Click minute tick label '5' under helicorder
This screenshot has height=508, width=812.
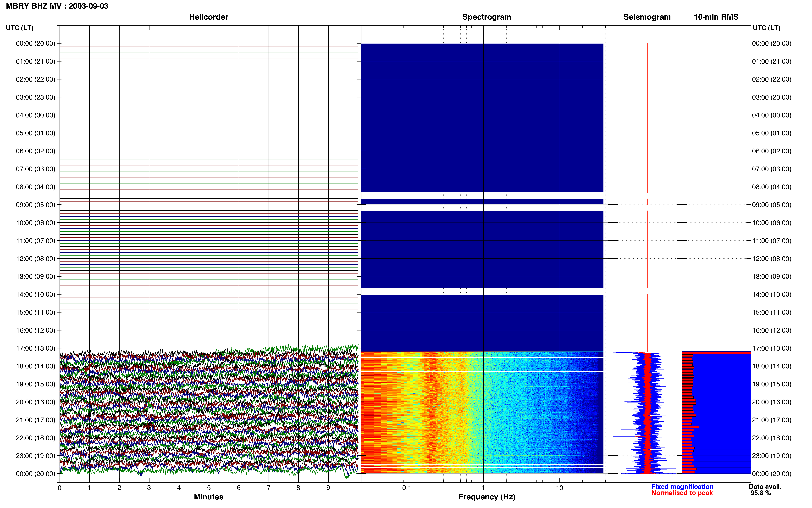(209, 488)
